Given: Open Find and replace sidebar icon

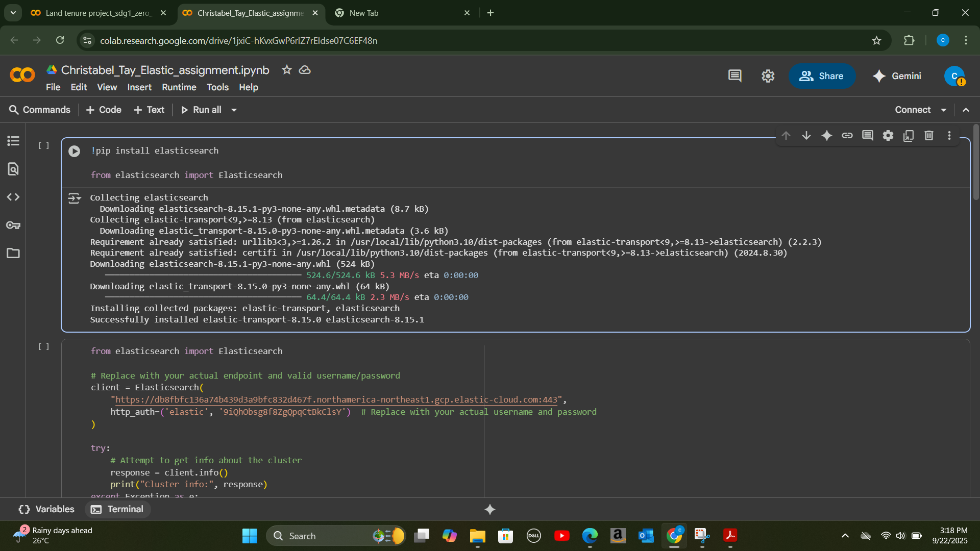Looking at the screenshot, I should (x=13, y=169).
